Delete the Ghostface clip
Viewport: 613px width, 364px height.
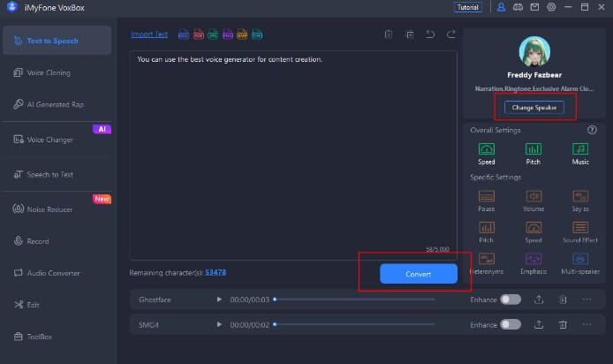(563, 300)
